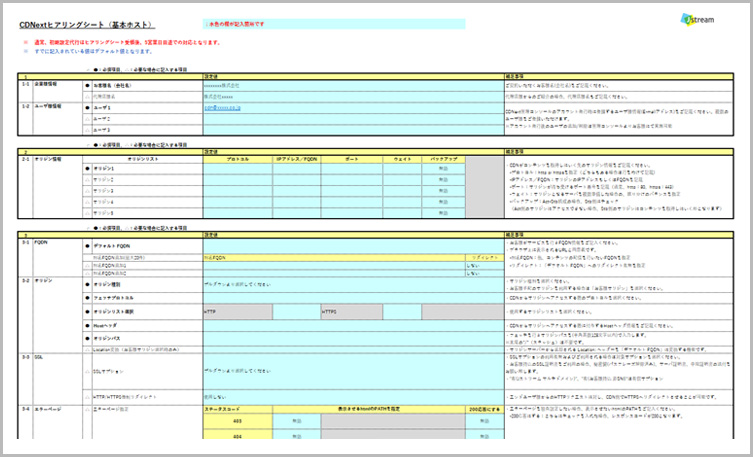Click the ウェイト column header
Image resolution: width=753 pixels, height=457 pixels.
click(402, 159)
